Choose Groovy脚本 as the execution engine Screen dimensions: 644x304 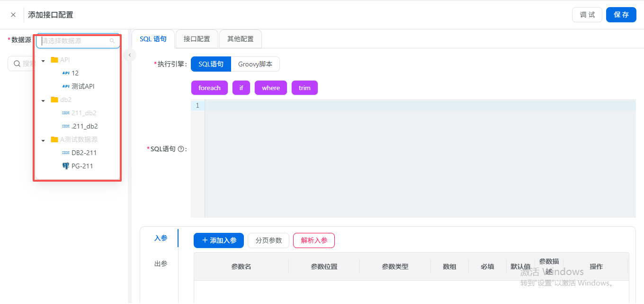click(255, 64)
